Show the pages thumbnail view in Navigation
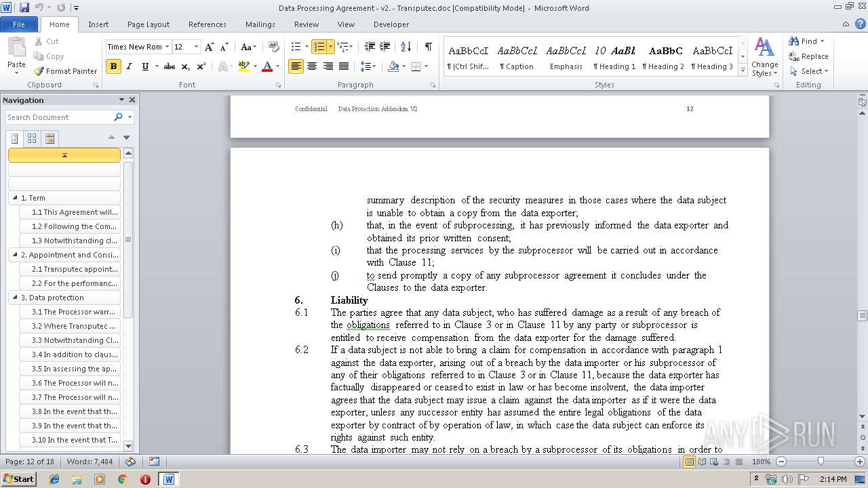 (32, 138)
